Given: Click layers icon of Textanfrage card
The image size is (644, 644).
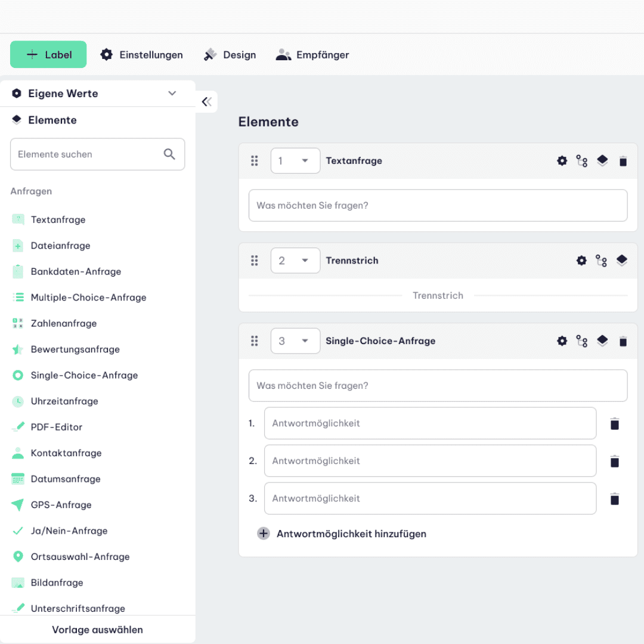Looking at the screenshot, I should [x=602, y=160].
